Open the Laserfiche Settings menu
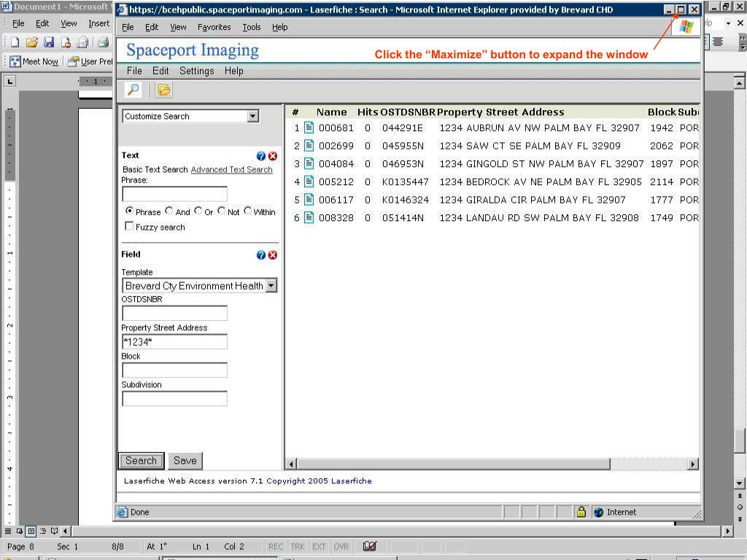747x560 pixels. 196,71
